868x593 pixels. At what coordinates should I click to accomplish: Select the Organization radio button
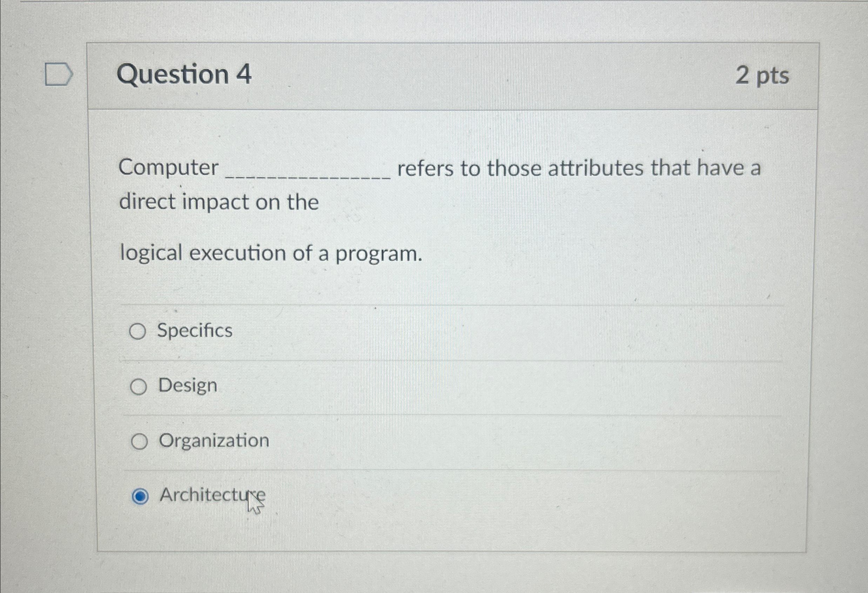click(x=140, y=442)
